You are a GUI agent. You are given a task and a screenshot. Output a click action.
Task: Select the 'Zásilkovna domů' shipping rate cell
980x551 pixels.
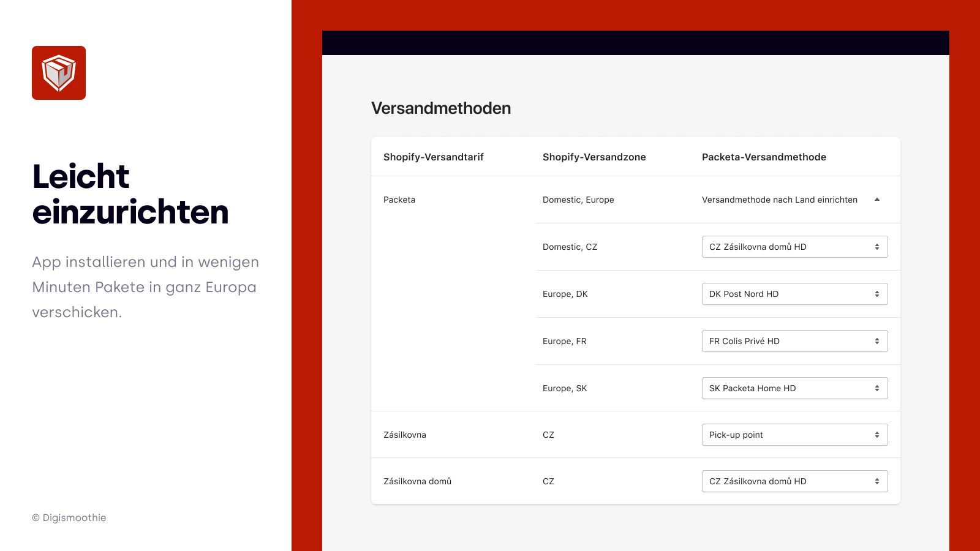[x=417, y=481]
